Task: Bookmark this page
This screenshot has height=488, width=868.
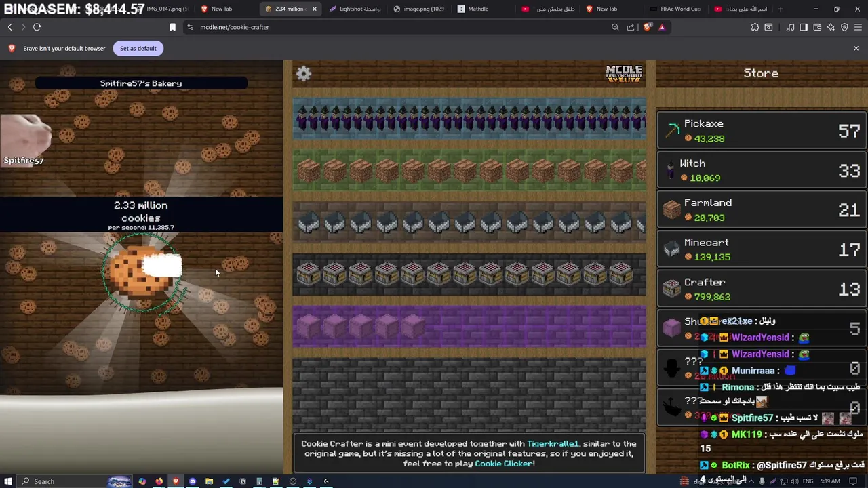Action: (172, 27)
